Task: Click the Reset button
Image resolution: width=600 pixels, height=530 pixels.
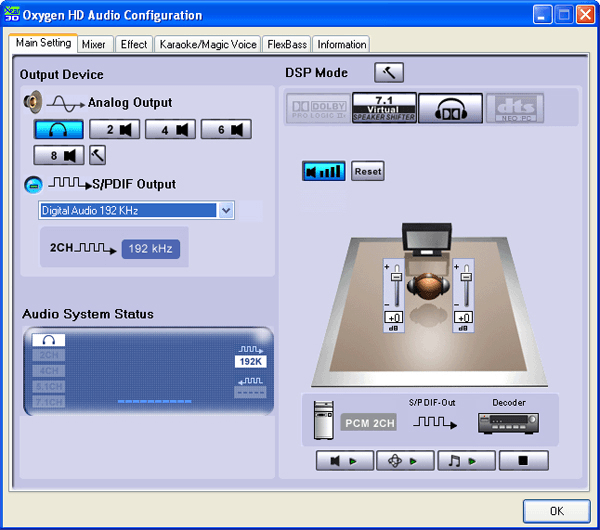Action: 368,171
